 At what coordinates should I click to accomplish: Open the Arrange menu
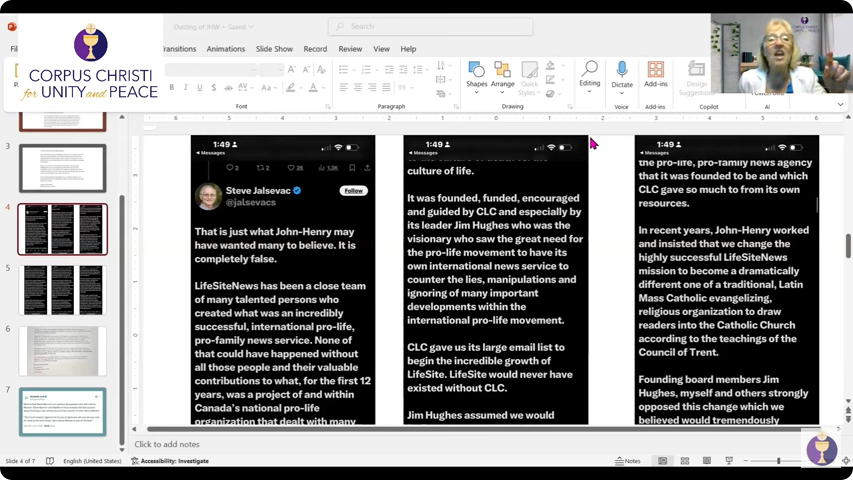click(502, 77)
